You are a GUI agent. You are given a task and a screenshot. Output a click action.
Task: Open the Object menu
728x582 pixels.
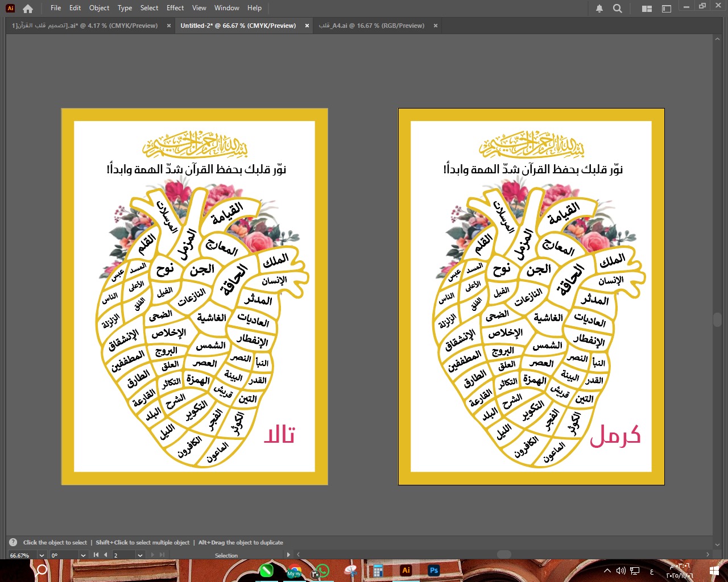[x=99, y=8]
